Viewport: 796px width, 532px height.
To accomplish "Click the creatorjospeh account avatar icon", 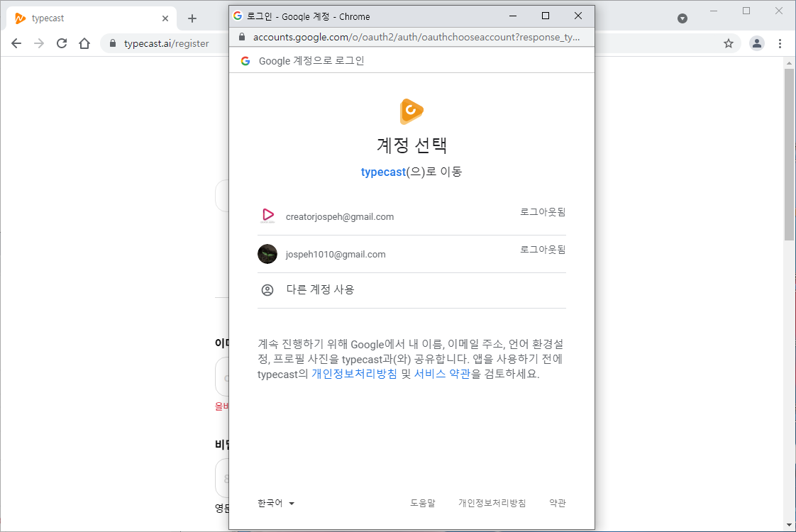I will [267, 216].
